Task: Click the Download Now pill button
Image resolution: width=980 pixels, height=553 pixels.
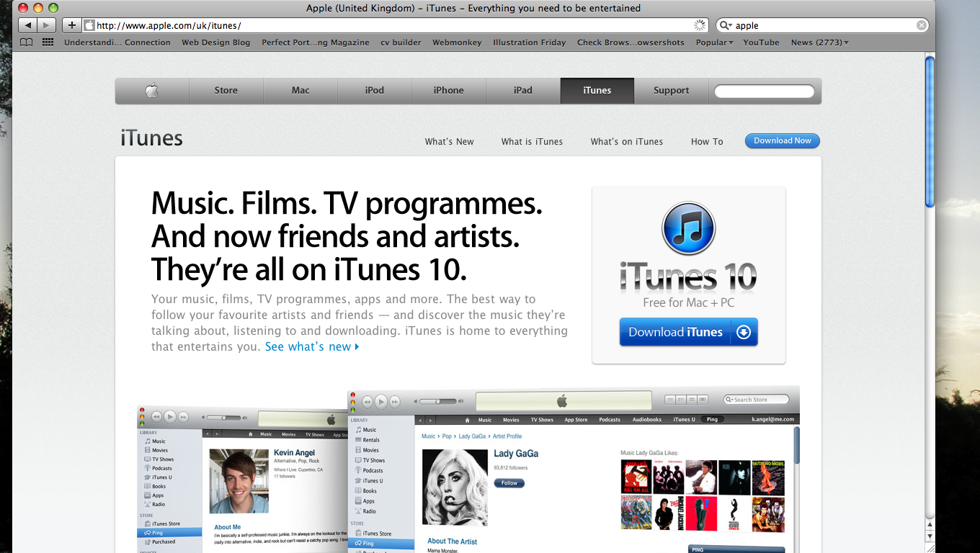Action: point(782,141)
